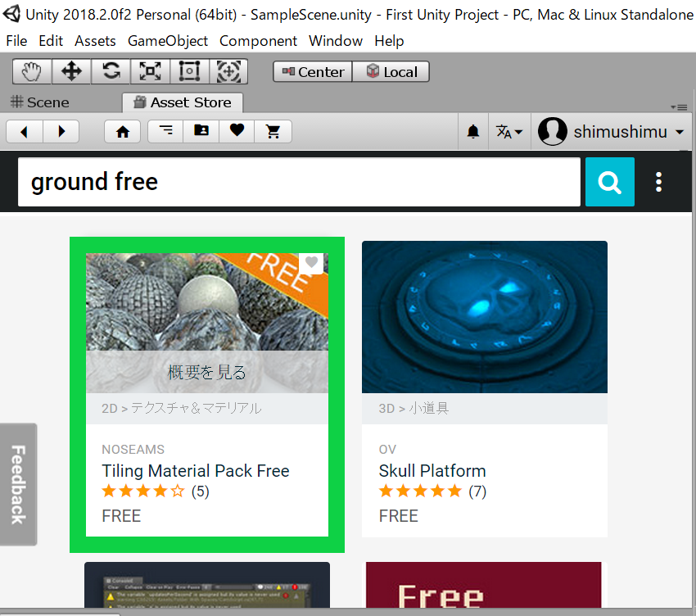Screen dimensions: 696x616
Task: Click the blue search button
Action: (609, 182)
